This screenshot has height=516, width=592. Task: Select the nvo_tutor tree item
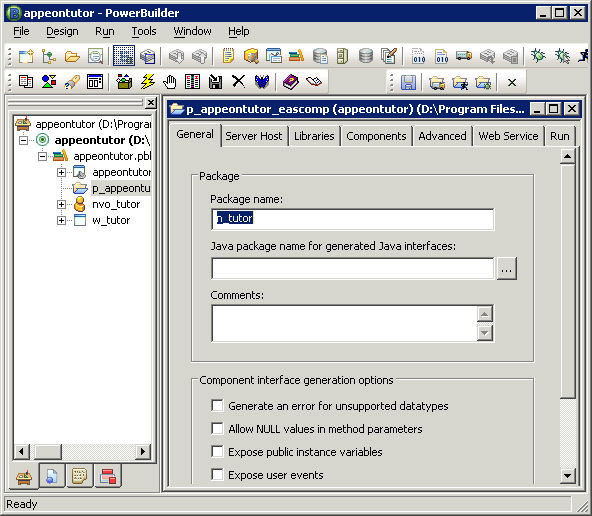click(116, 204)
